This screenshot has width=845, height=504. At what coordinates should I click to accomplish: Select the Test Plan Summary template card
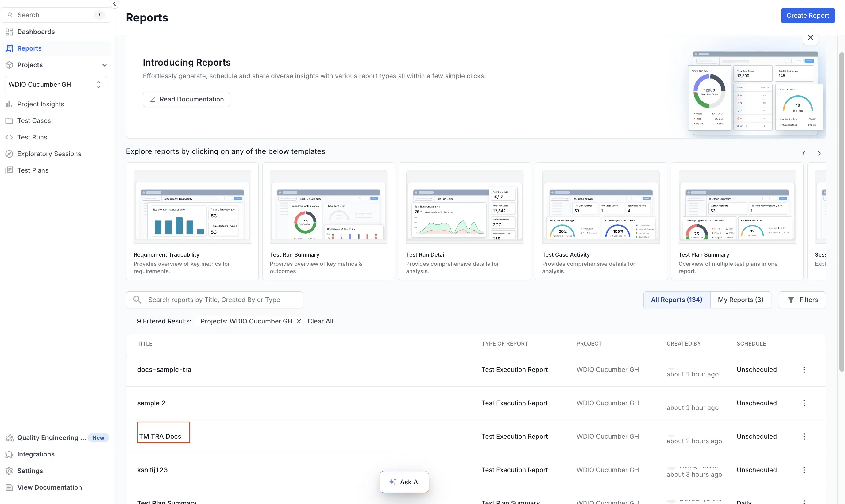click(x=737, y=221)
